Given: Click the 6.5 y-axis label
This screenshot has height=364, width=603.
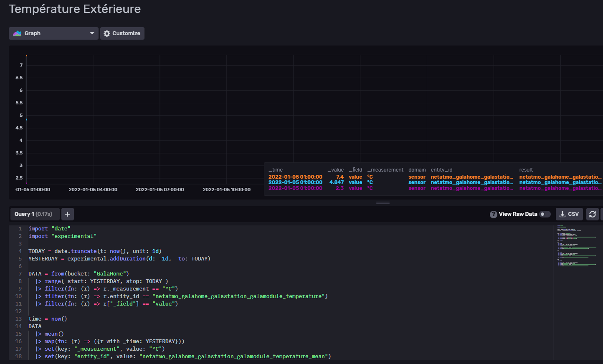Looking at the screenshot, I should tap(19, 78).
